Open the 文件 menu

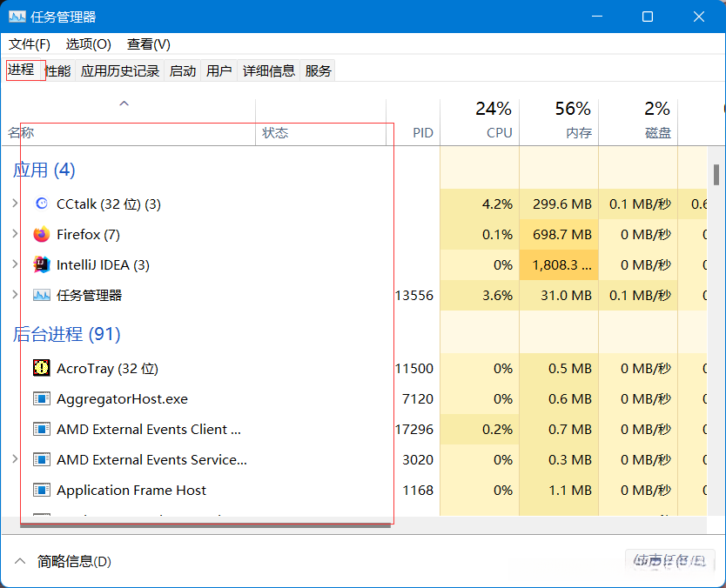(x=30, y=43)
